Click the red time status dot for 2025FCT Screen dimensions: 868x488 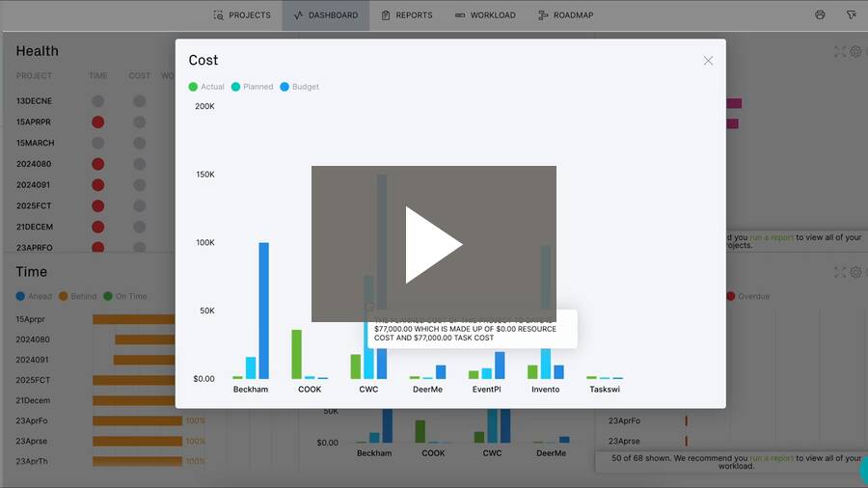(x=98, y=205)
